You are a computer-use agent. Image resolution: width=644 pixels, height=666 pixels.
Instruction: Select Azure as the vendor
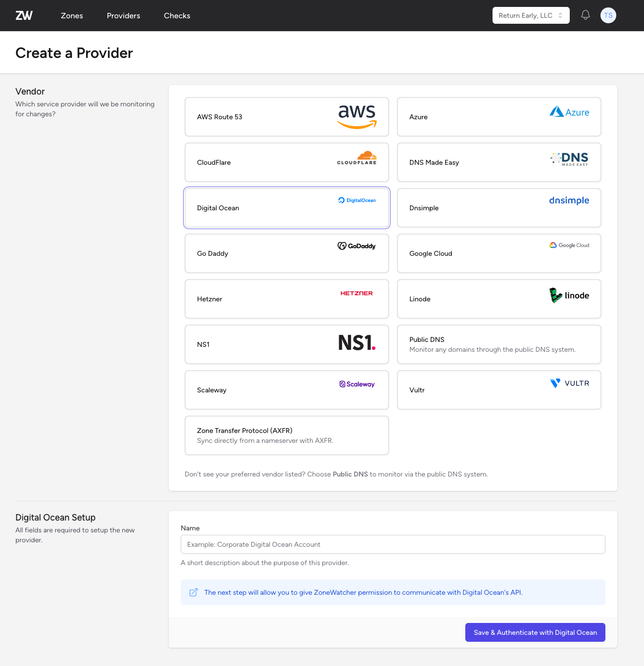click(498, 117)
